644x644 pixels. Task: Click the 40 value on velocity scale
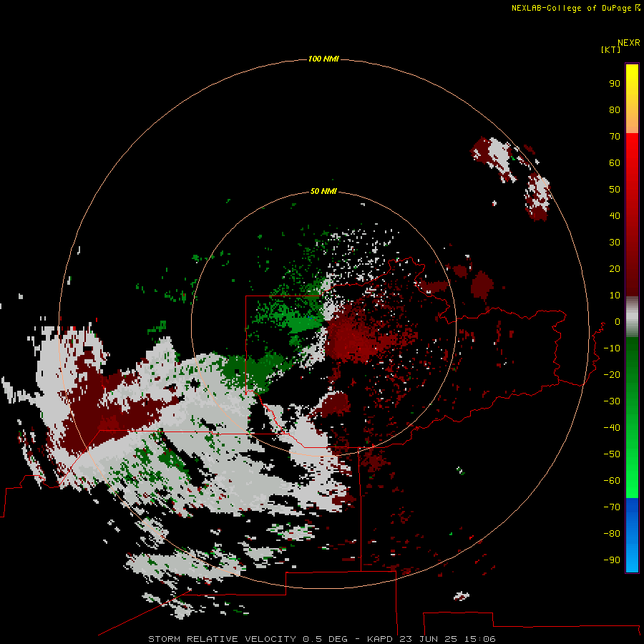click(x=615, y=215)
